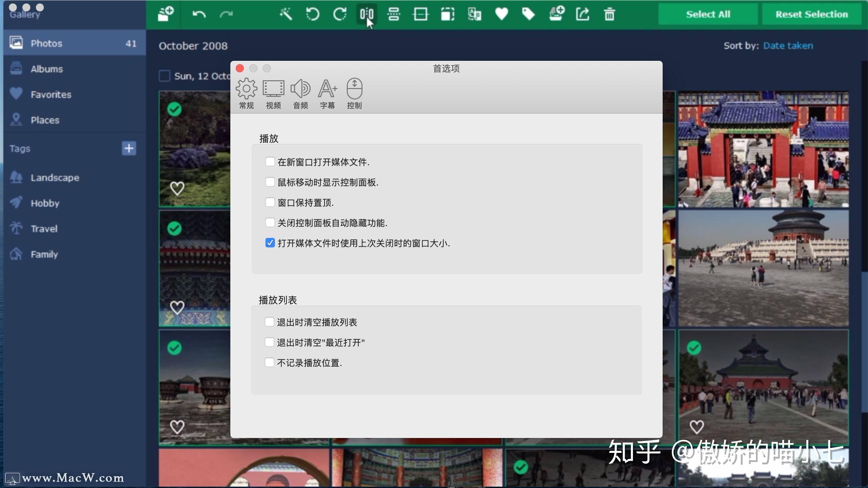This screenshot has height=488, width=868.
Task: Favorite the photo using its heart overlay
Action: pyautogui.click(x=177, y=189)
